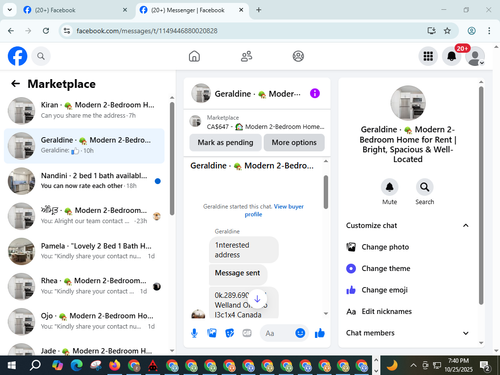Open Geraldine's conversation in list

tap(84, 146)
